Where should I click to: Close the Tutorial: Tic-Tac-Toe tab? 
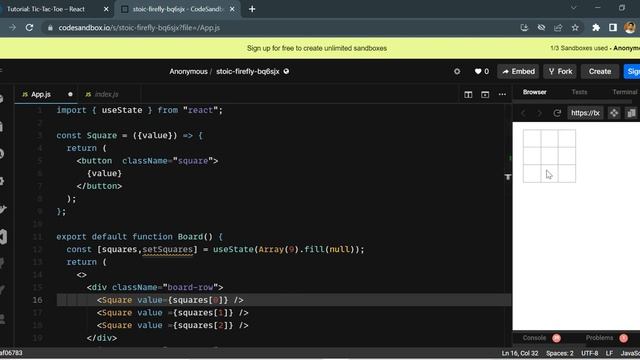click(x=106, y=9)
